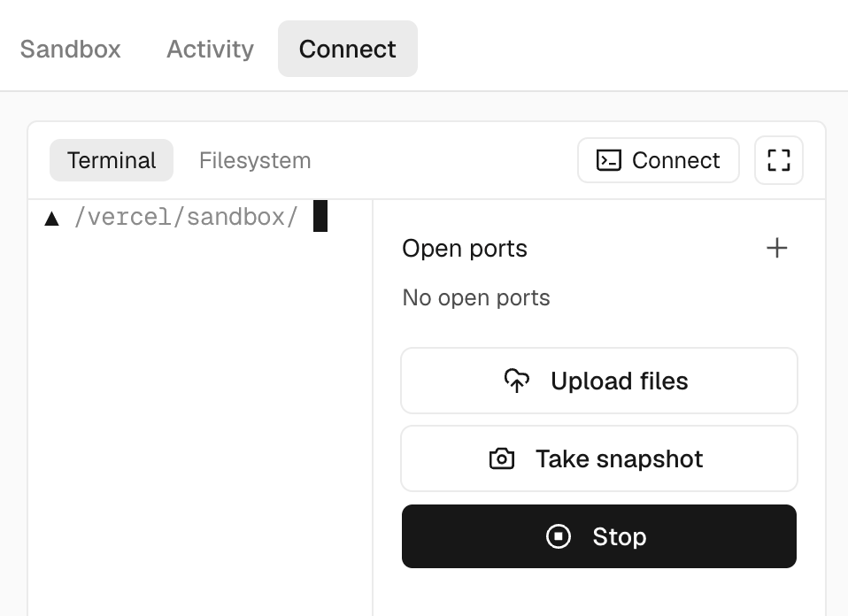Click the fullscreen expand icon
Screen dimensions: 848x616
(779, 160)
